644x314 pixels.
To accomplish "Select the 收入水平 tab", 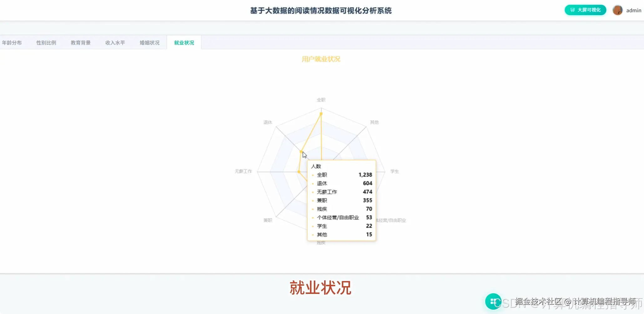I will [x=115, y=42].
